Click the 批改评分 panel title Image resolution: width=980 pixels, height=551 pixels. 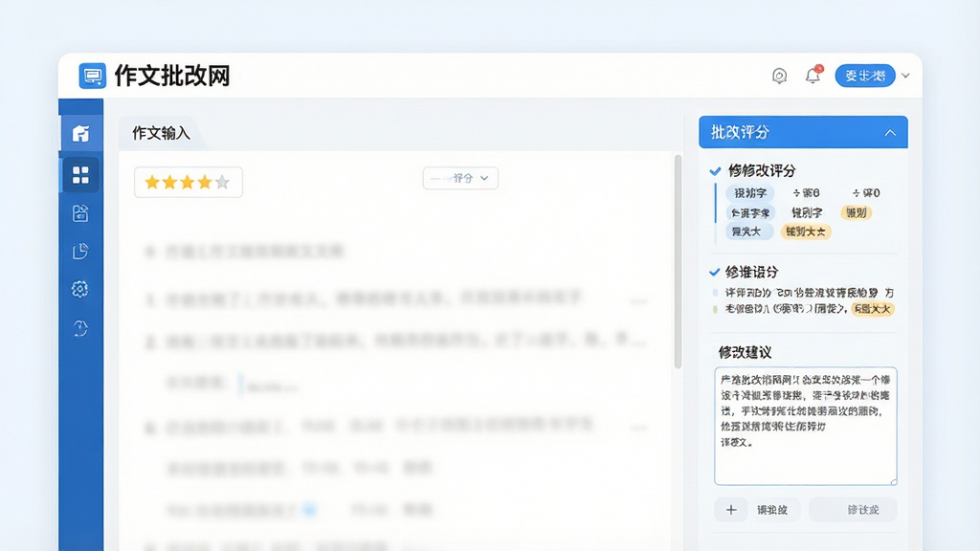[x=740, y=132]
